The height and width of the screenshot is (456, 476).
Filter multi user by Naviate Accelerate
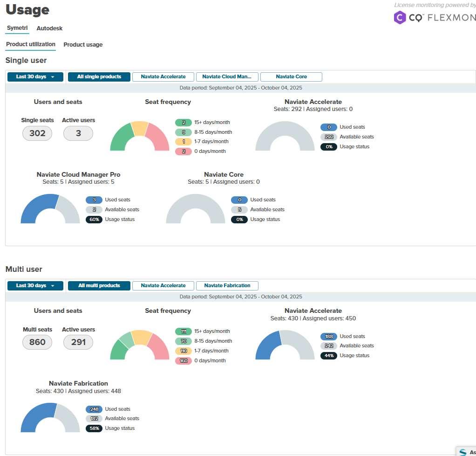(x=163, y=285)
